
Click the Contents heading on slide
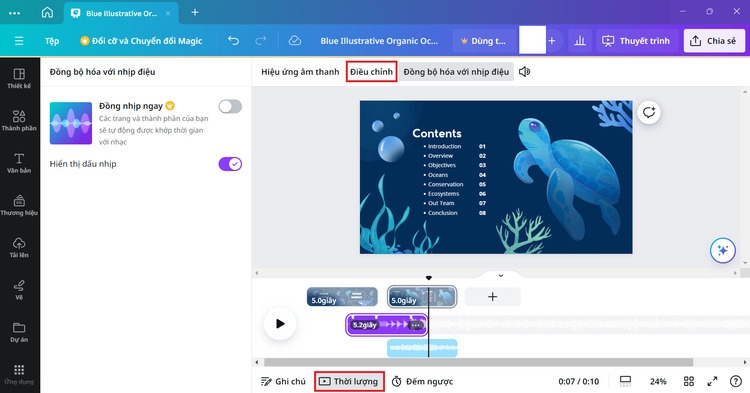437,133
